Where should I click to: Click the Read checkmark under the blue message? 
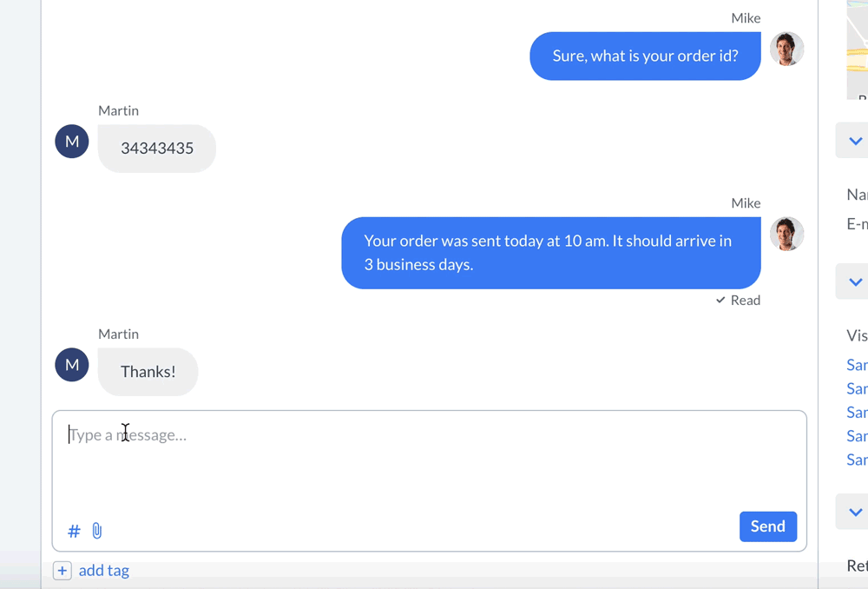[737, 300]
